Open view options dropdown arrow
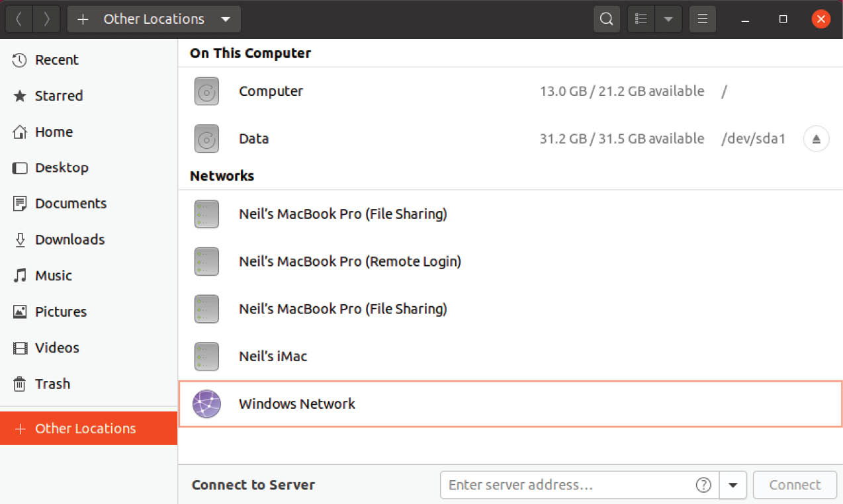 [668, 19]
